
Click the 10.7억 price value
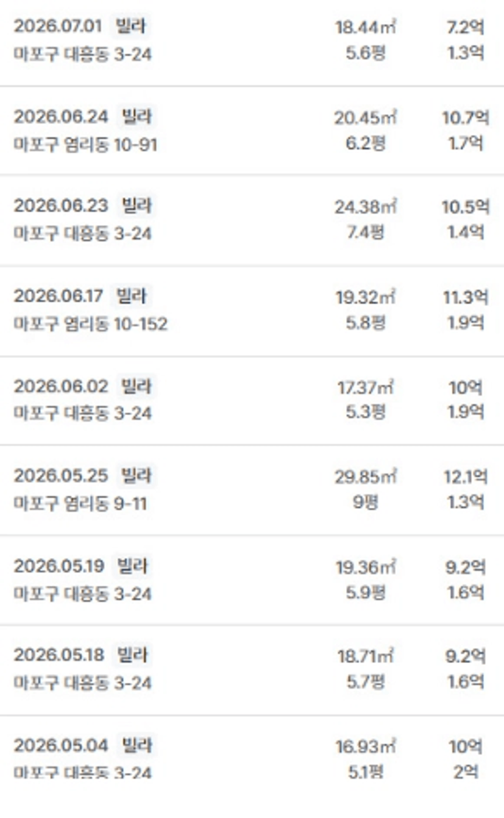click(465, 118)
